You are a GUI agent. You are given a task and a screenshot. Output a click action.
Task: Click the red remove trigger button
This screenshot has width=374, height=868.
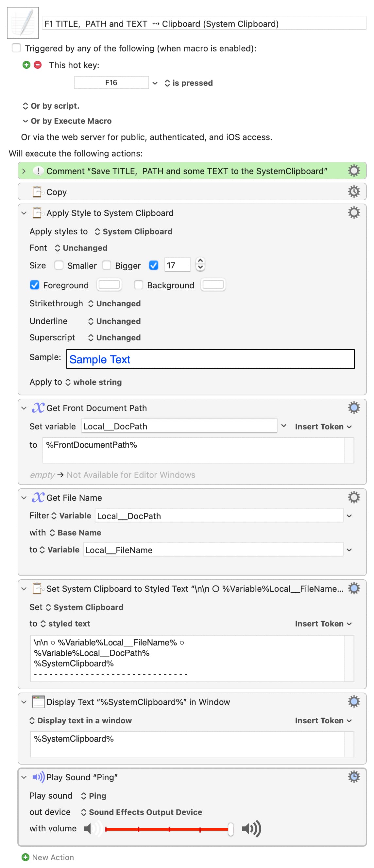[x=38, y=65]
